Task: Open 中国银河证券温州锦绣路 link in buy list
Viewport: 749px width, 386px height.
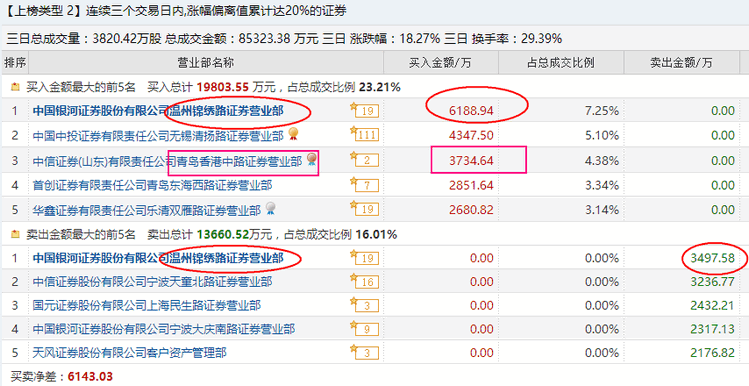Action: pyautogui.click(x=158, y=111)
